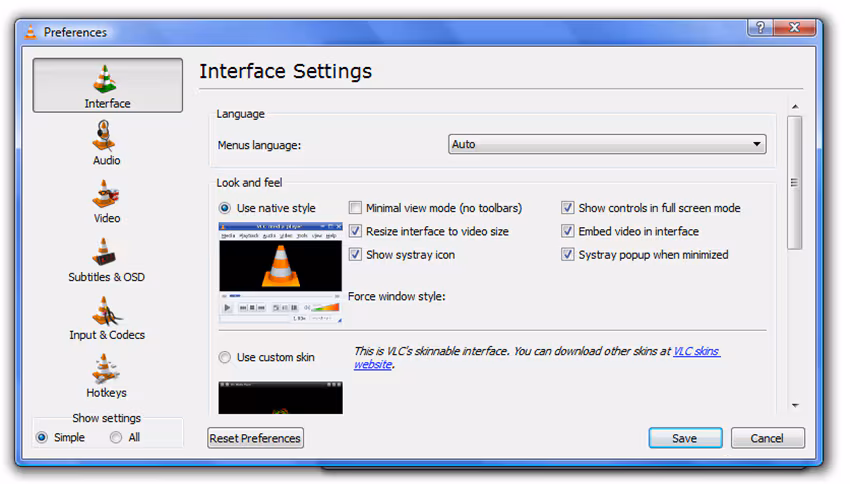The width and height of the screenshot is (850, 484).
Task: Click the Save button
Action: coord(685,438)
